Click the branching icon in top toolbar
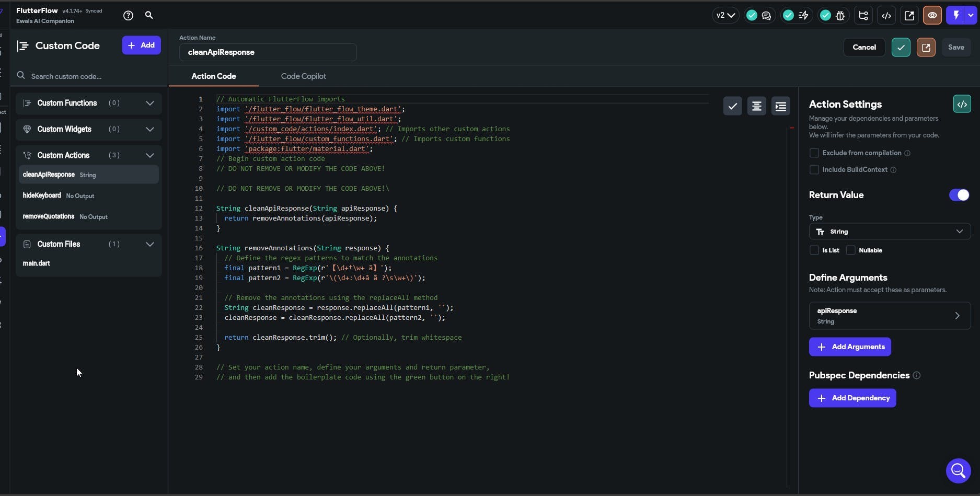 point(863,16)
